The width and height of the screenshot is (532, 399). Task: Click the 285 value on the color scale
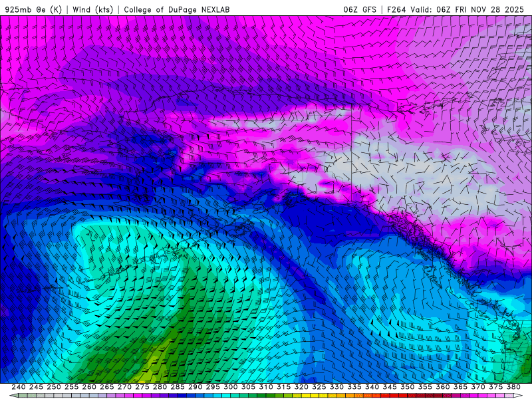pos(178,387)
